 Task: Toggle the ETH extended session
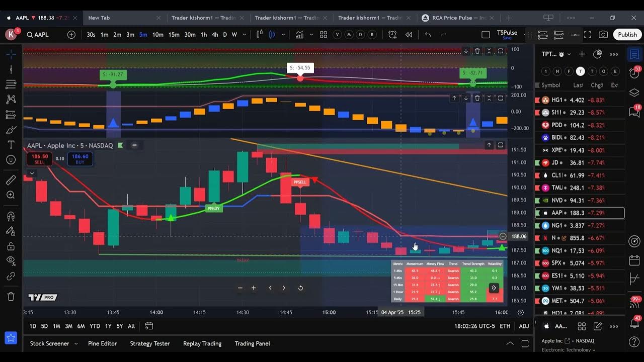(505, 326)
